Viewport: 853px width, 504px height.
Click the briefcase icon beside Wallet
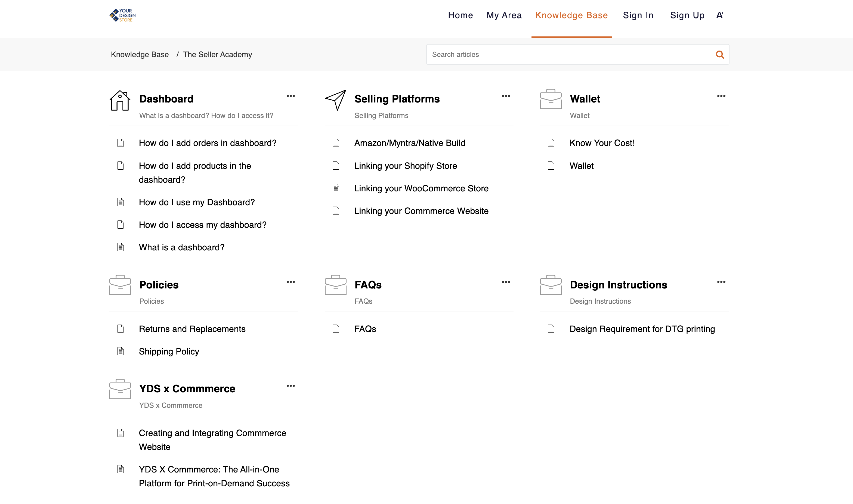[x=550, y=99]
